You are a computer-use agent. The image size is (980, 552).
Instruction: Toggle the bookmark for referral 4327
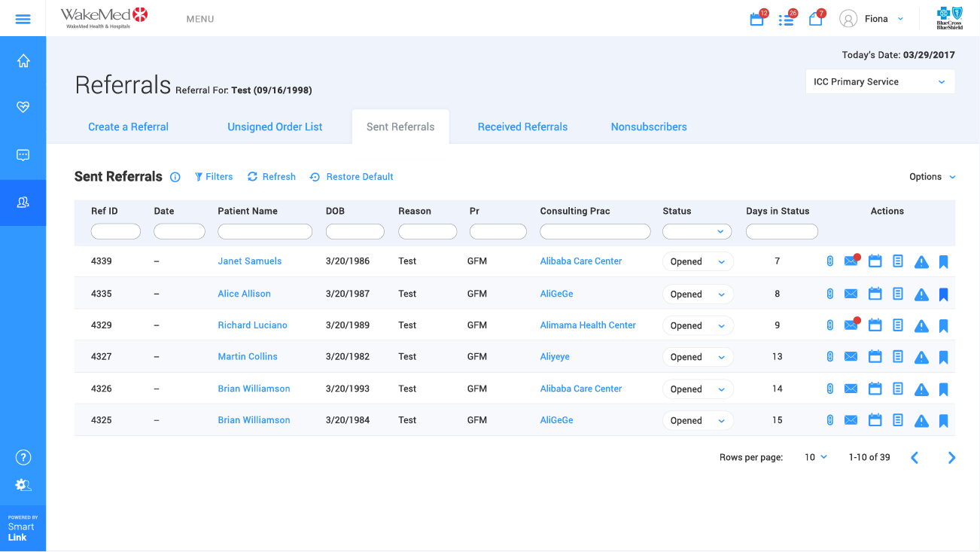[x=944, y=358]
